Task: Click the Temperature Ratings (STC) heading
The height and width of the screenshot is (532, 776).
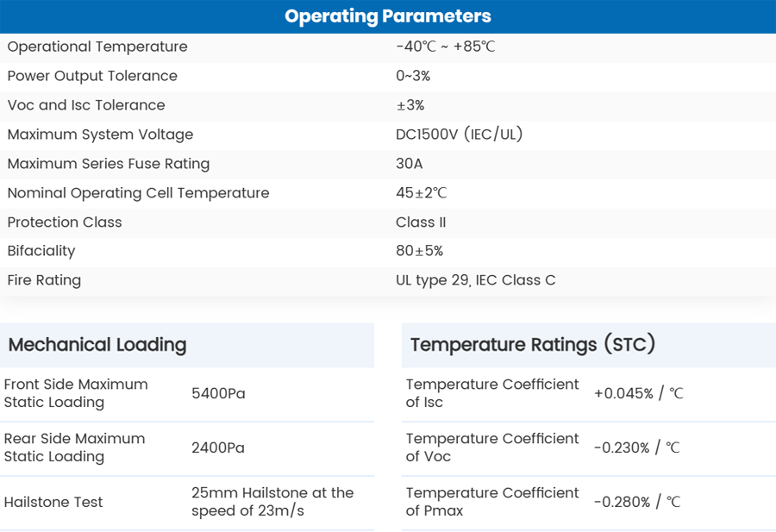Action: pyautogui.click(x=533, y=345)
